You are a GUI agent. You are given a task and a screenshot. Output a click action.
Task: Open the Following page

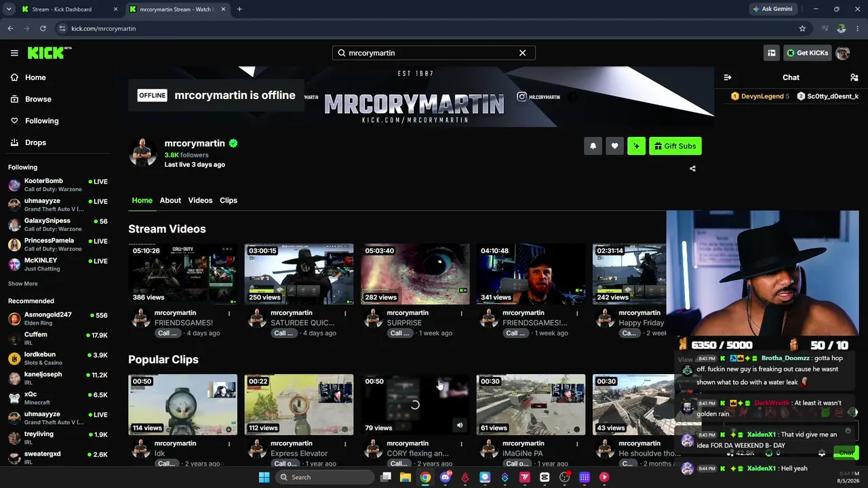click(x=41, y=121)
